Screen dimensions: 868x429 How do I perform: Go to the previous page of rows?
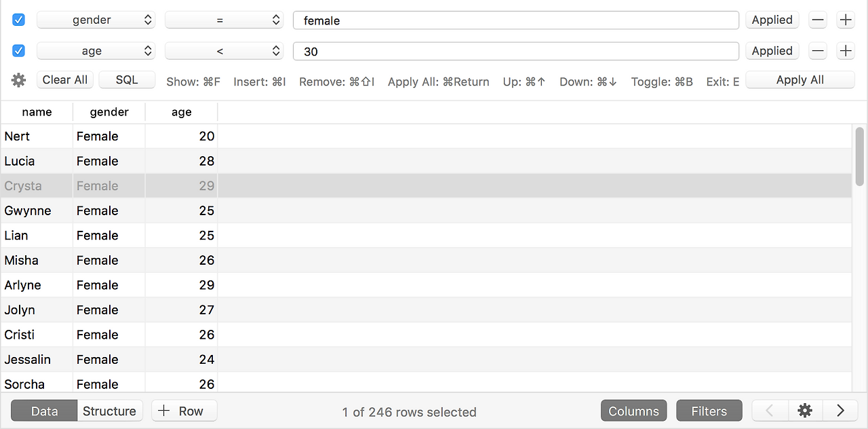point(770,411)
